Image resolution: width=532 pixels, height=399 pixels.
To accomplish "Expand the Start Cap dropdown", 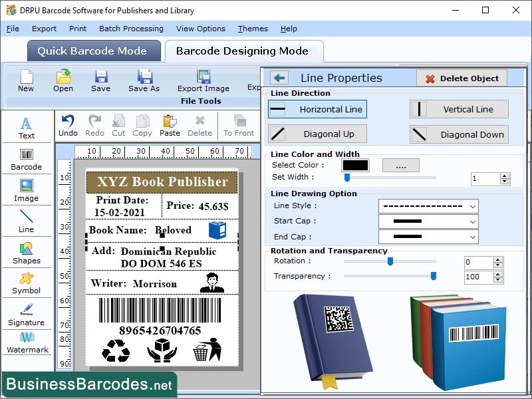I will 428,221.
